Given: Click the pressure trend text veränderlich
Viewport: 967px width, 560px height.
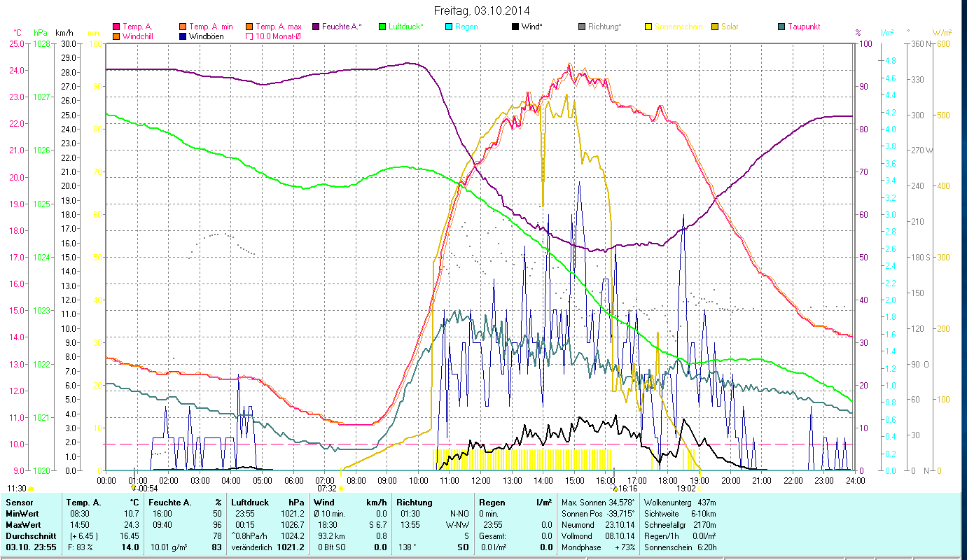Looking at the screenshot, I should tap(252, 547).
